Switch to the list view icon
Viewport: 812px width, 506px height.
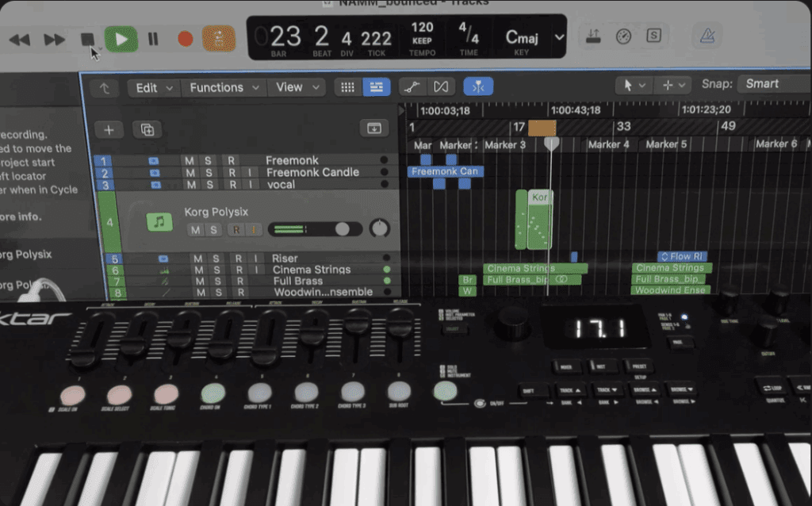click(376, 87)
